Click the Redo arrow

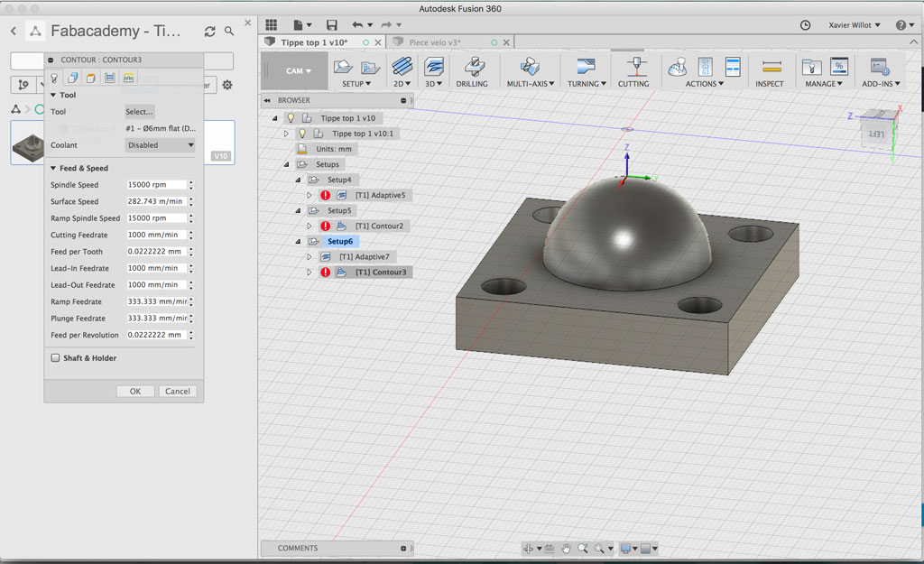pyautogui.click(x=386, y=24)
